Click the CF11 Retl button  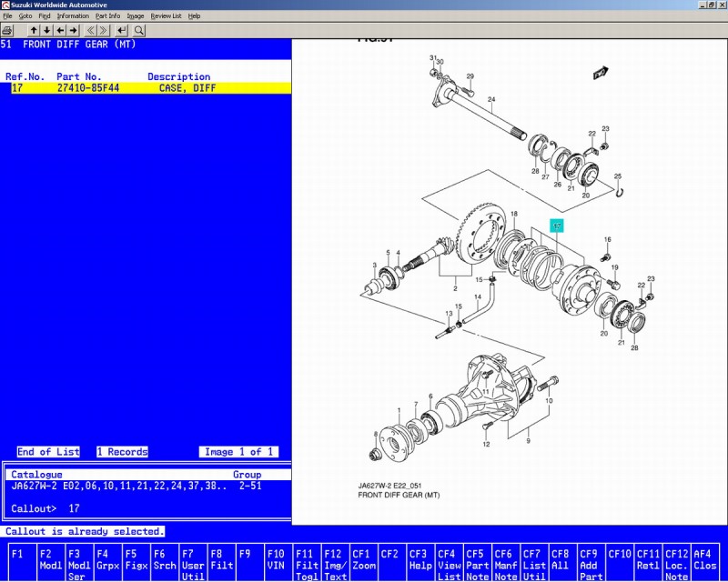click(x=648, y=562)
